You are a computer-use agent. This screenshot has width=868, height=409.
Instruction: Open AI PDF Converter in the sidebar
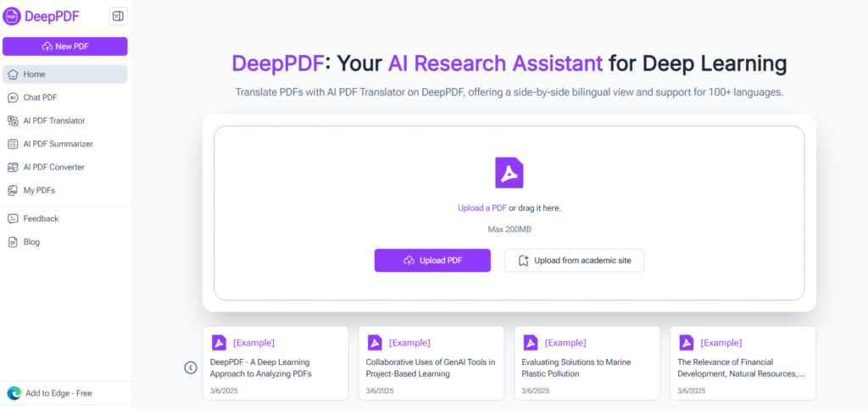pos(64,167)
